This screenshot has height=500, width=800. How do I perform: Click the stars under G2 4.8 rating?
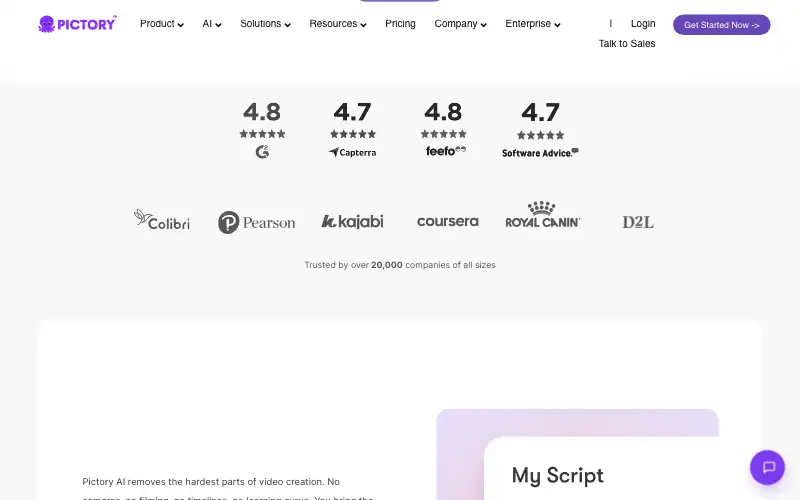coord(262,134)
